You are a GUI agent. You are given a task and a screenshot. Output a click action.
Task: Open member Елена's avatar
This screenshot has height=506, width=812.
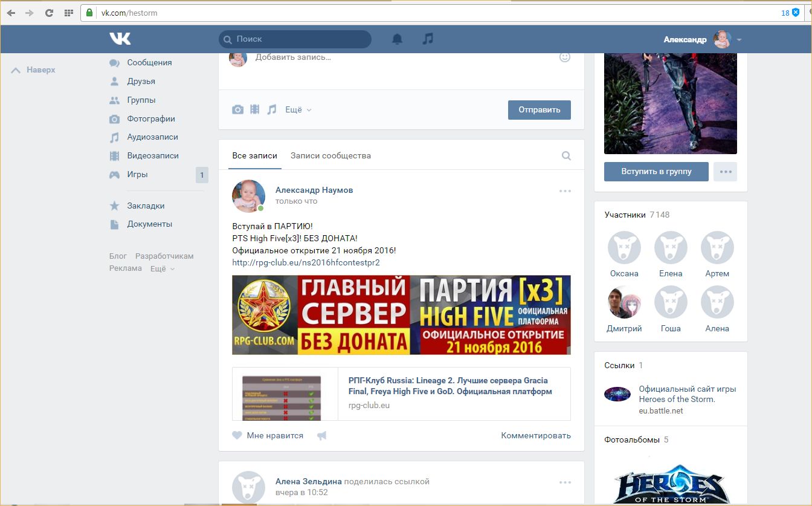click(671, 247)
